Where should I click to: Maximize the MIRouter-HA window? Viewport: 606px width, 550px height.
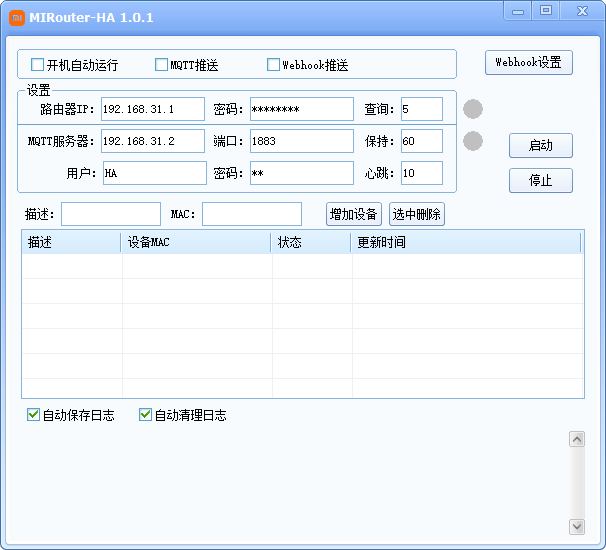pos(546,11)
